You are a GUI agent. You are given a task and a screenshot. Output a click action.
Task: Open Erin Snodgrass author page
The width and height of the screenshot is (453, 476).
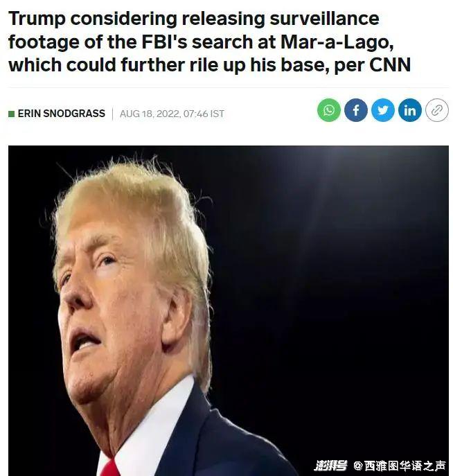click(61, 114)
